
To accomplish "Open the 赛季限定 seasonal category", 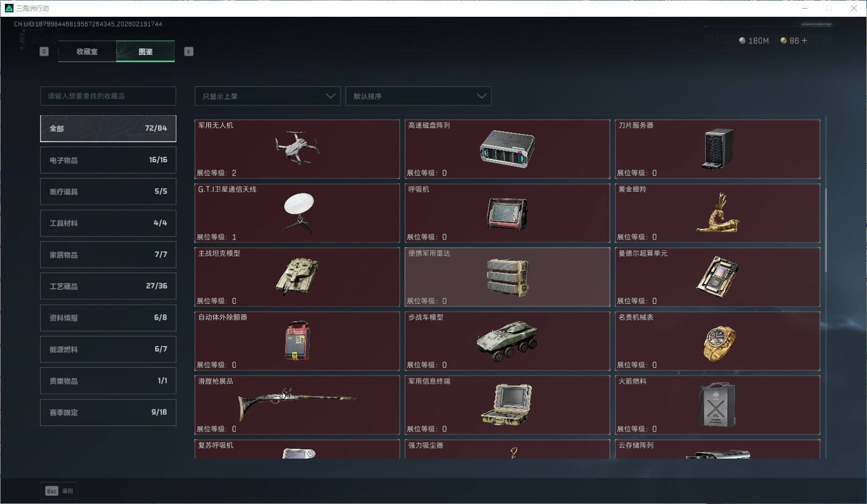I will tap(108, 412).
